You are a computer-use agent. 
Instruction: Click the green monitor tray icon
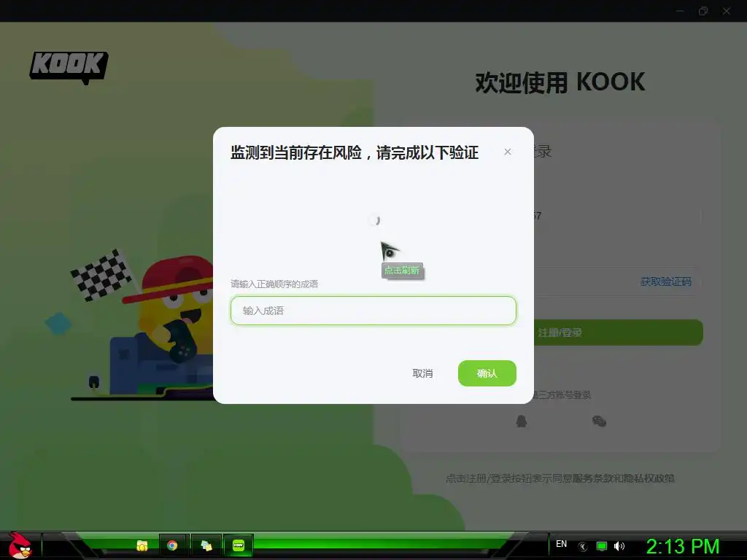[x=602, y=546]
